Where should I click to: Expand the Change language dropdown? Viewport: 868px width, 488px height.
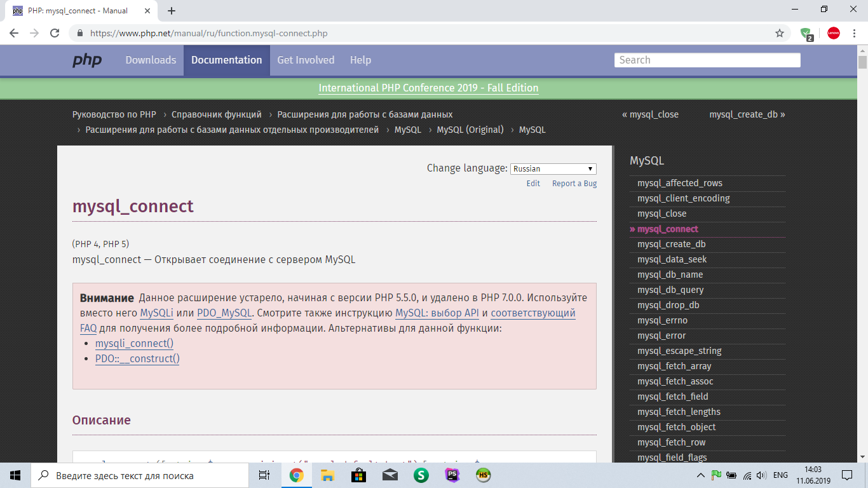tap(553, 168)
